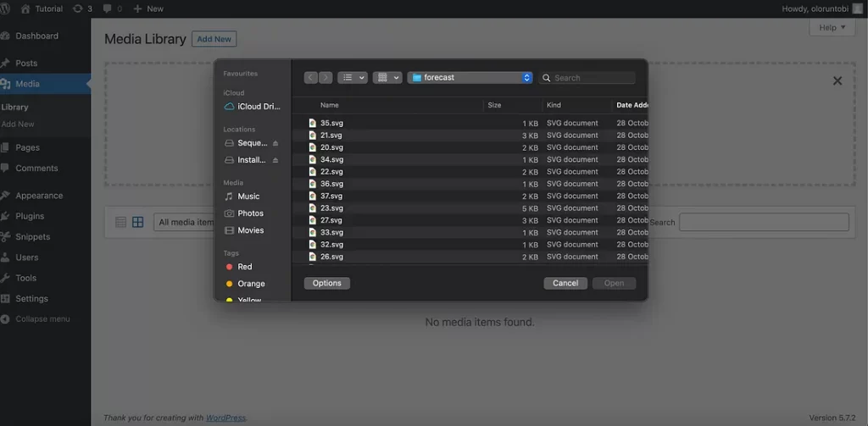Close the upload panel with X
Image resolution: width=868 pixels, height=426 pixels.
click(x=837, y=80)
